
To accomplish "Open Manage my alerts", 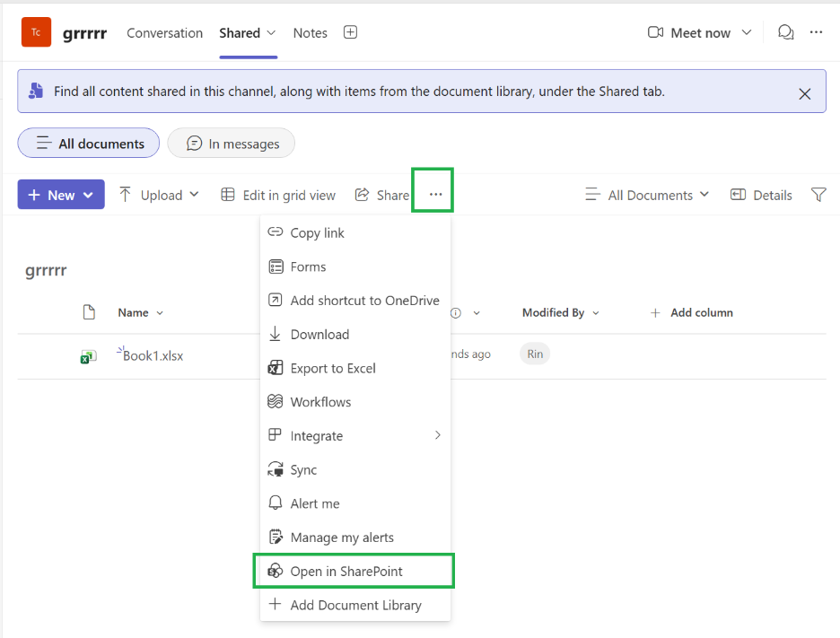I will (x=354, y=537).
